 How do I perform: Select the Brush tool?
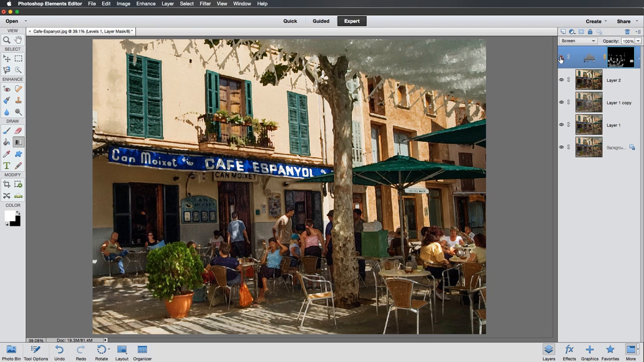tap(7, 131)
